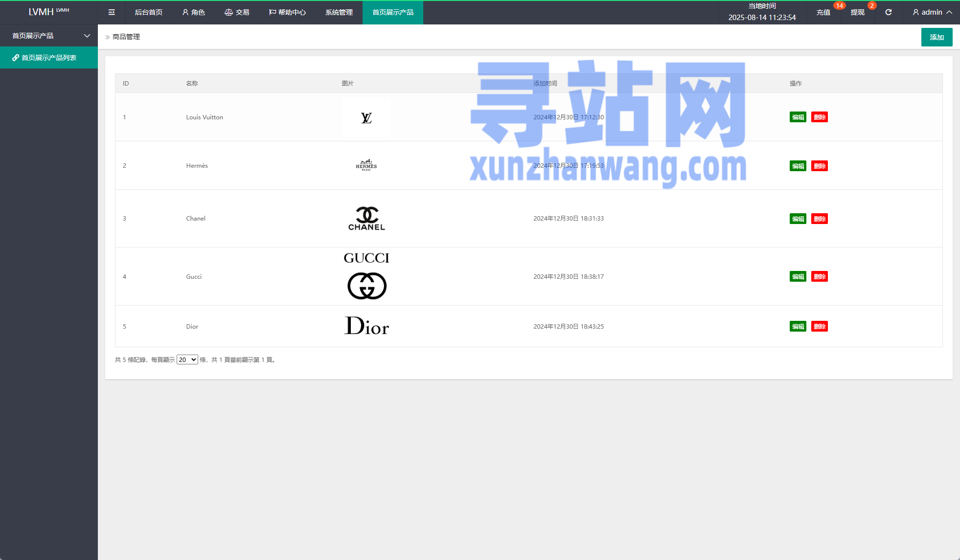Click the 操作 column header
This screenshot has height=560, width=960.
click(x=796, y=83)
